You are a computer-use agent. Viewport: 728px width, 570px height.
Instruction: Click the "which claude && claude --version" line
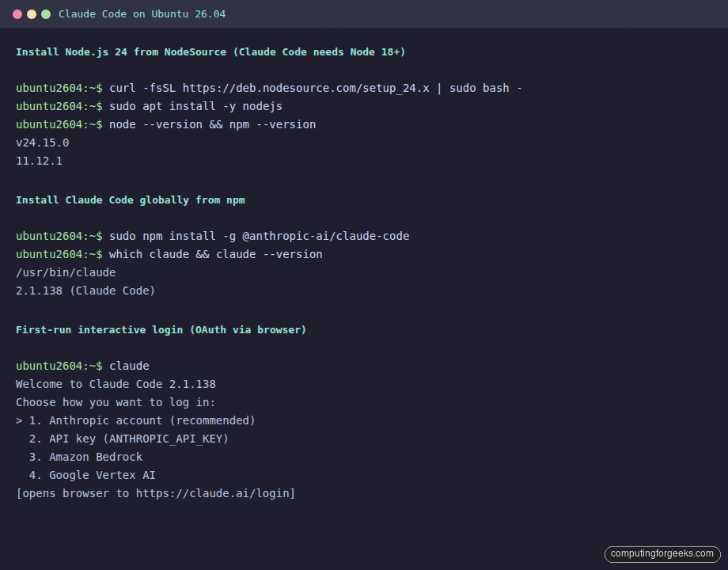tap(169, 254)
